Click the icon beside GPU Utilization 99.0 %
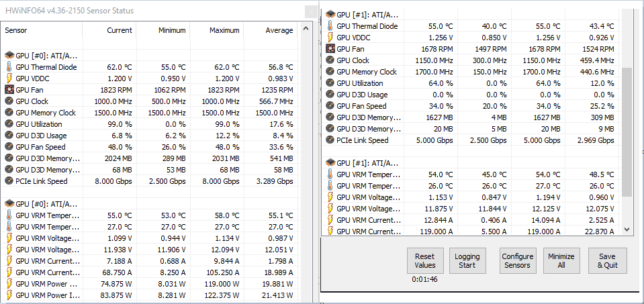Viewport: 644px width, 304px height. pyautogui.click(x=9, y=124)
